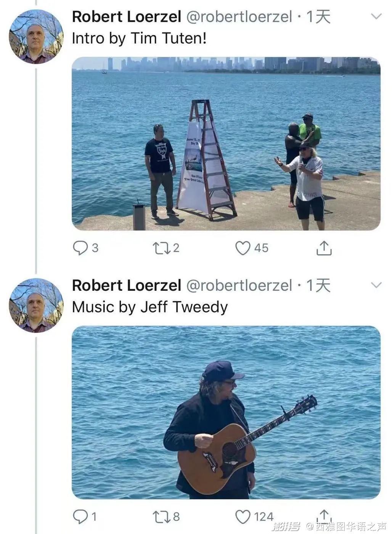Image resolution: width=392 pixels, height=534 pixels.
Task: Share the Tim Tuten intro tweet
Action: [x=324, y=248]
